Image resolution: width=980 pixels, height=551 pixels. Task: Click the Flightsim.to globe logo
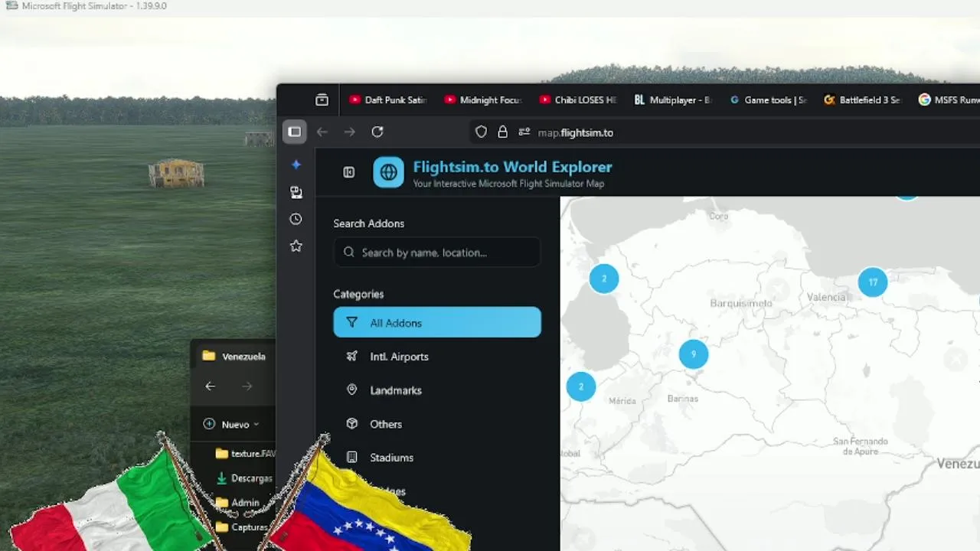[388, 172]
